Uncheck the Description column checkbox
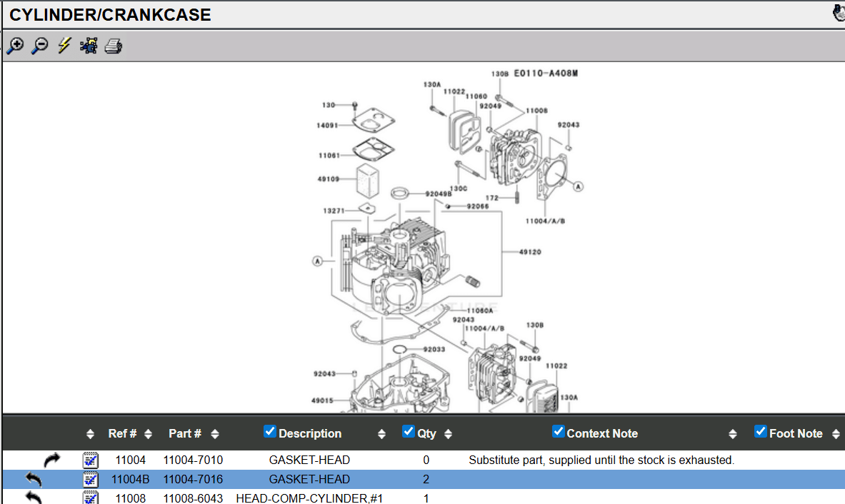Image resolution: width=845 pixels, height=504 pixels. point(270,431)
